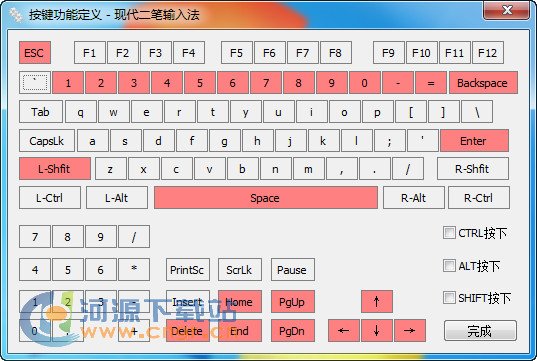Image resolution: width=537 pixels, height=361 pixels.
Task: Click the left arrow key button
Action: click(x=344, y=331)
